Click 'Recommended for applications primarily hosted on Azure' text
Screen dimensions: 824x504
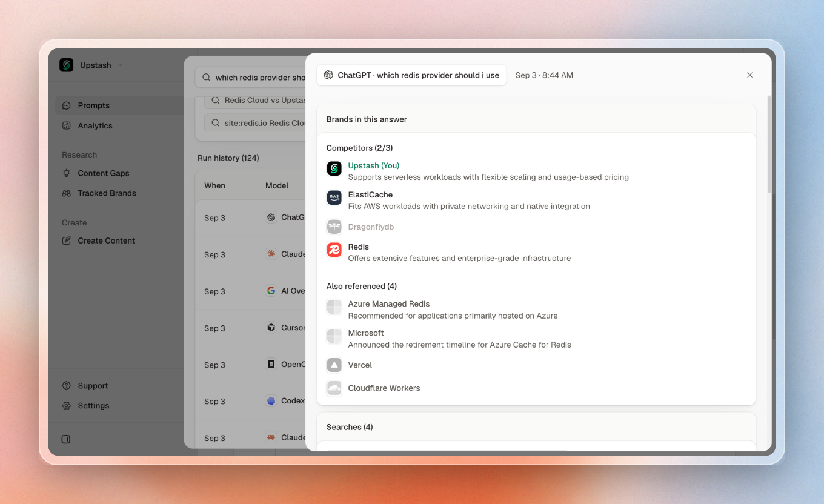coord(453,316)
